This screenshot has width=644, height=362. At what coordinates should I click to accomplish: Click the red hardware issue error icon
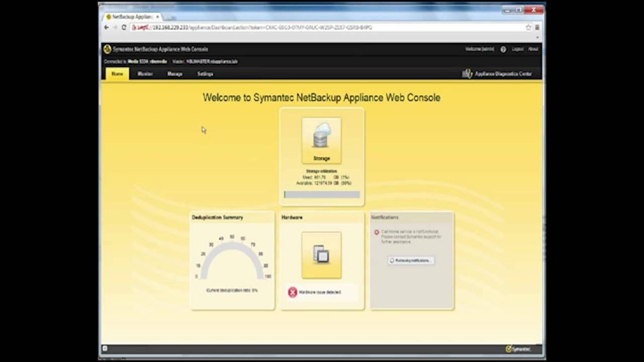pos(292,292)
